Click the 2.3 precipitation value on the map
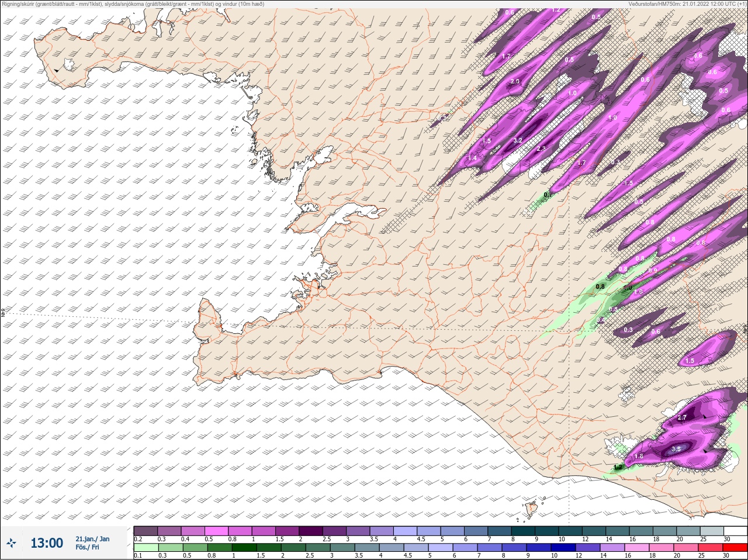This screenshot has height=560, width=748. point(541,149)
